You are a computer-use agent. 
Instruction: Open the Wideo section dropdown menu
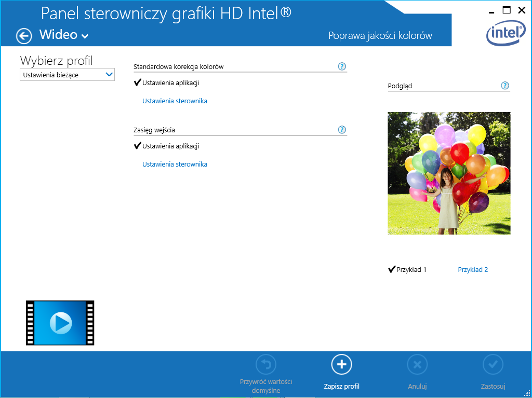[x=64, y=35]
